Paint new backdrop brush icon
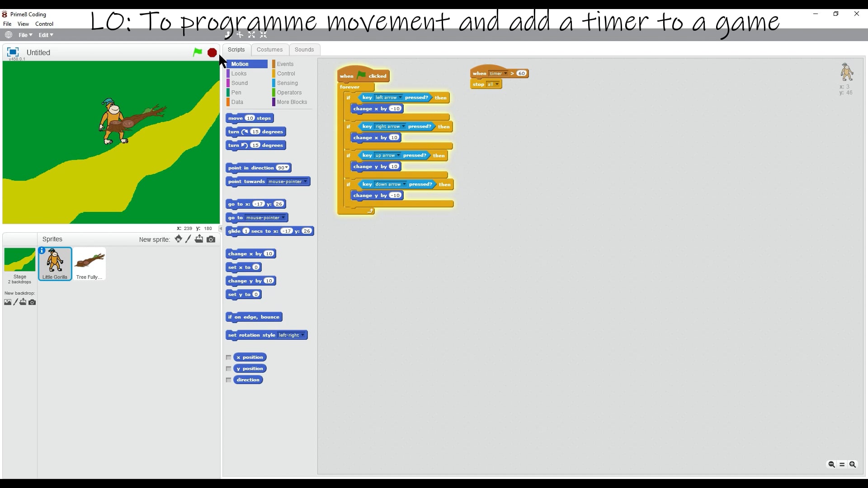This screenshot has width=868, height=488. (15, 302)
